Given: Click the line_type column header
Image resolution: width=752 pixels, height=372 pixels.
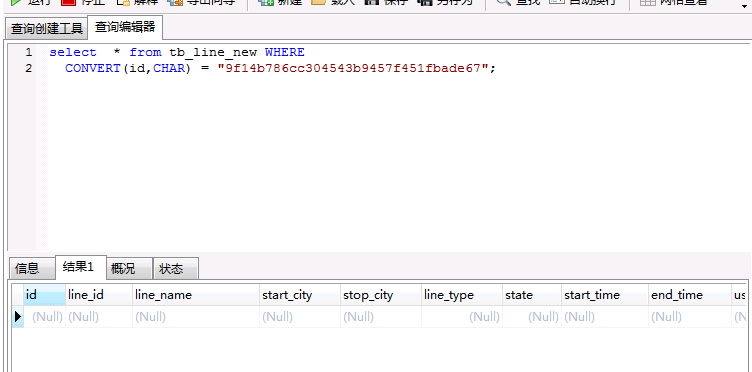Looking at the screenshot, I should [x=462, y=295].
